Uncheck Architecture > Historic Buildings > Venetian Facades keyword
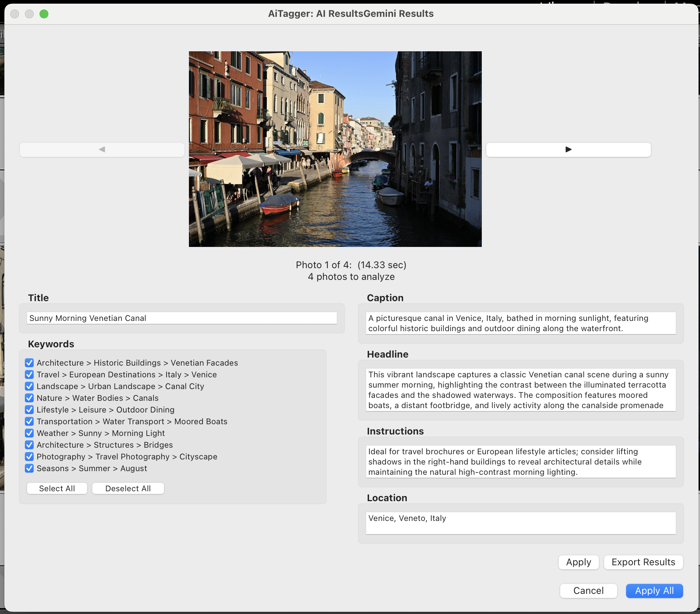Screen dimensions: 700x614 click(x=30, y=363)
